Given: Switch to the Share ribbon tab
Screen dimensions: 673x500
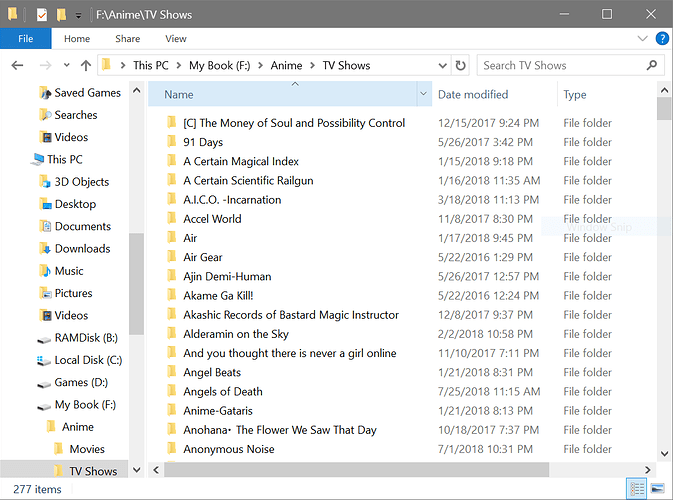Looking at the screenshot, I should tap(127, 39).
